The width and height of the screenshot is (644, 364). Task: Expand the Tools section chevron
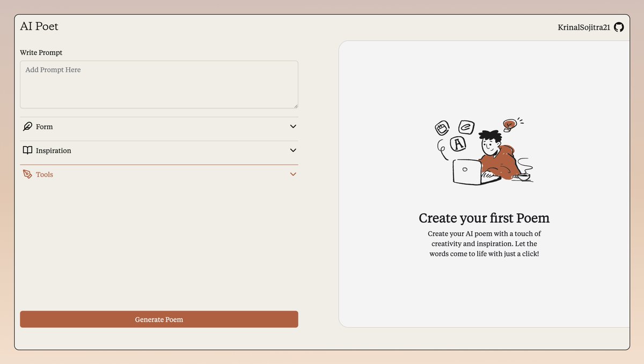point(293,174)
